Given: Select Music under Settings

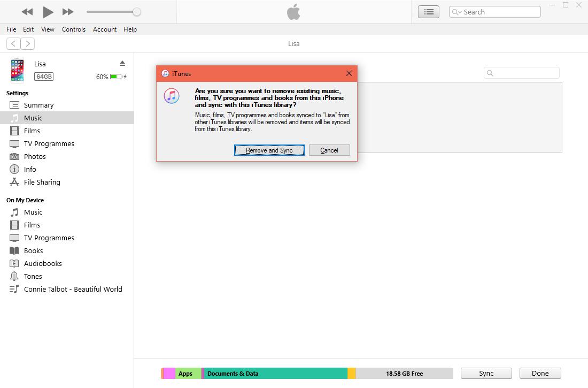Looking at the screenshot, I should pos(67,118).
